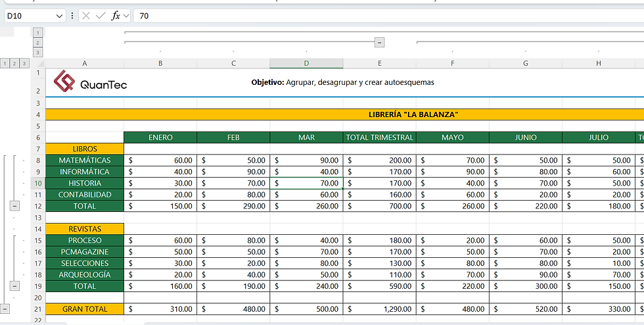Click the three-dot handle beside Name Box

[72, 16]
